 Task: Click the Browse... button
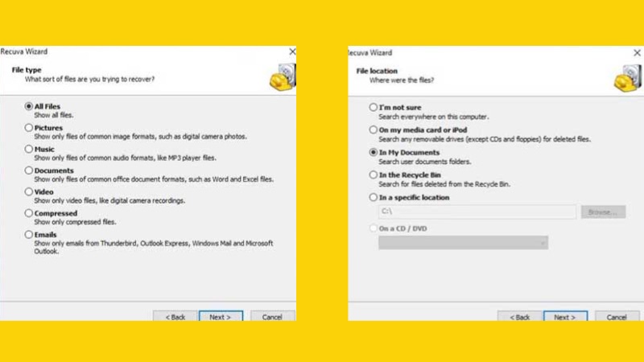pos(601,212)
